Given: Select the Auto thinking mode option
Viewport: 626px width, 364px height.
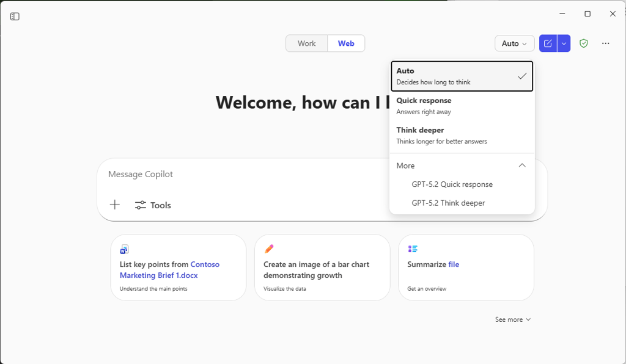Looking at the screenshot, I should pyautogui.click(x=462, y=76).
